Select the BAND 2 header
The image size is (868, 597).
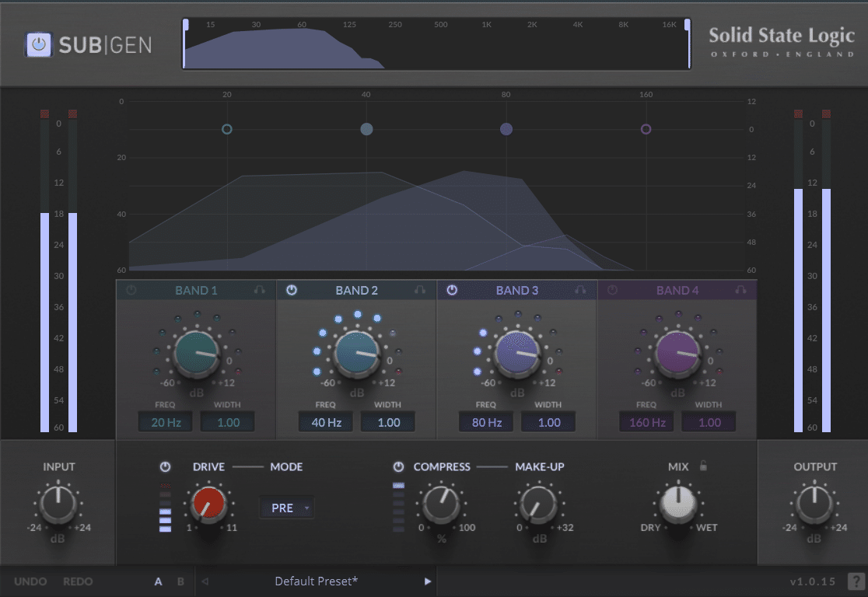click(356, 290)
